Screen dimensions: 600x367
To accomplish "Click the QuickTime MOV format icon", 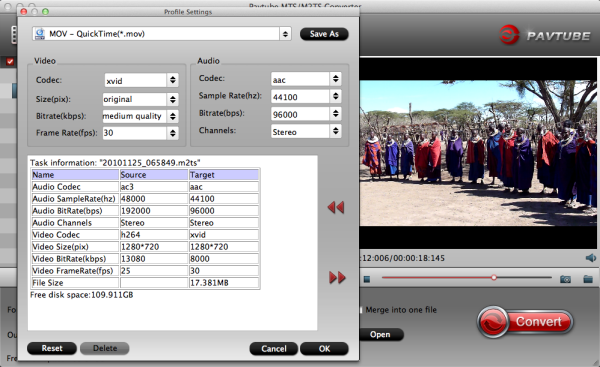I will [40, 34].
